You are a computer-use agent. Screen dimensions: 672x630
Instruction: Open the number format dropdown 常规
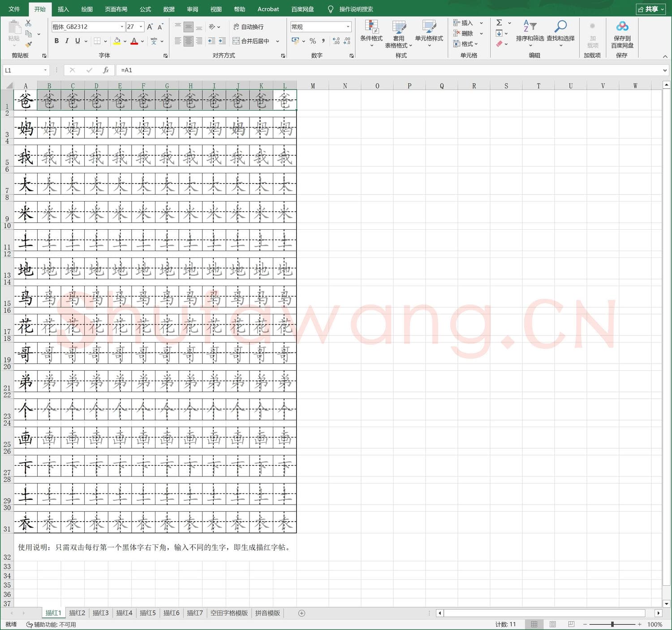pyautogui.click(x=348, y=27)
